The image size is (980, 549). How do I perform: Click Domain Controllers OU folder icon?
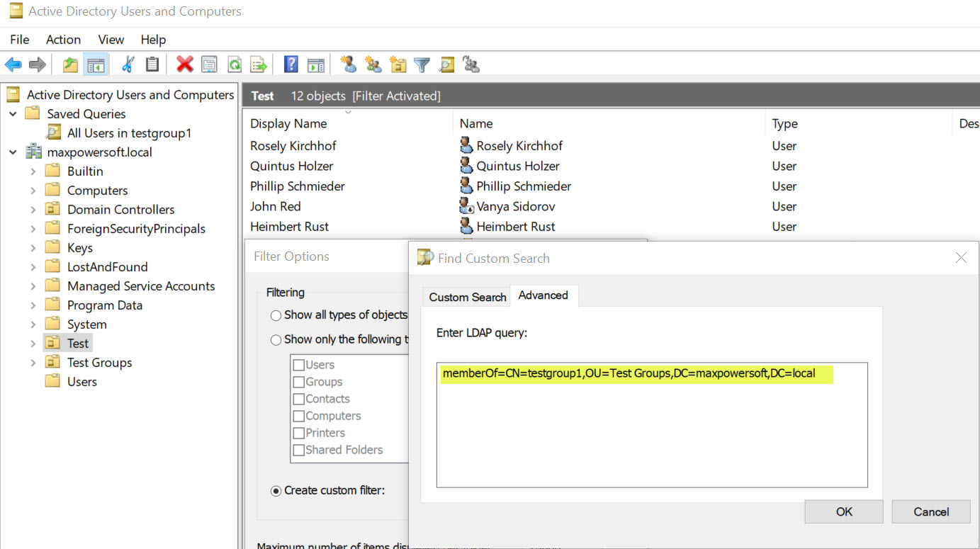tap(52, 210)
